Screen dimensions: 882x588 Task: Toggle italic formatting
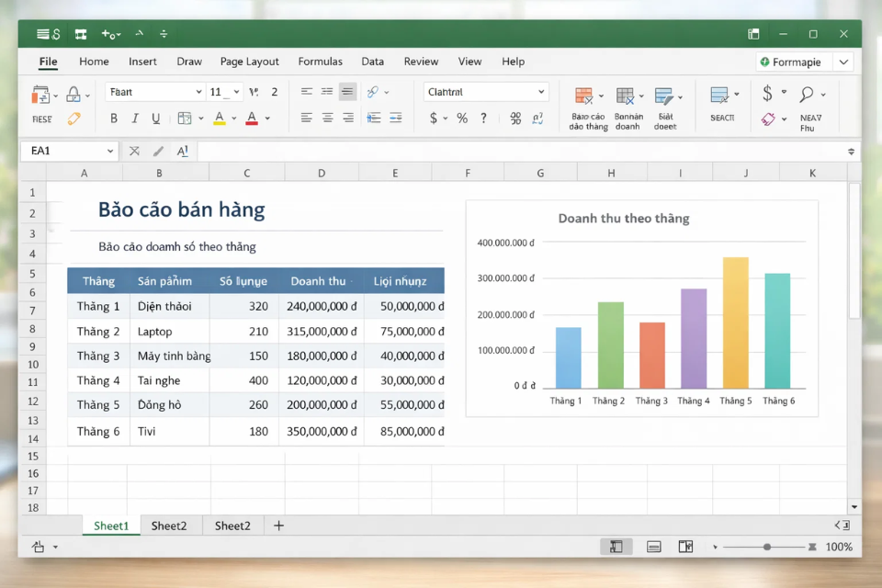(x=133, y=119)
